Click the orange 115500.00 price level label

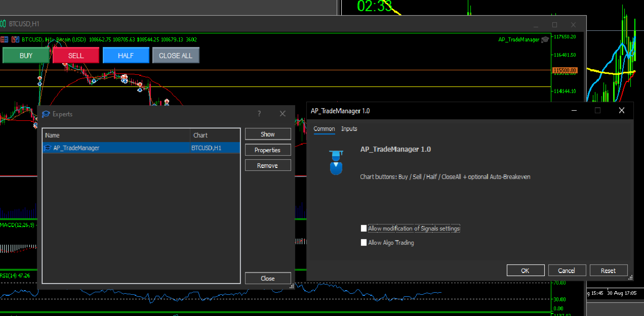pyautogui.click(x=565, y=70)
